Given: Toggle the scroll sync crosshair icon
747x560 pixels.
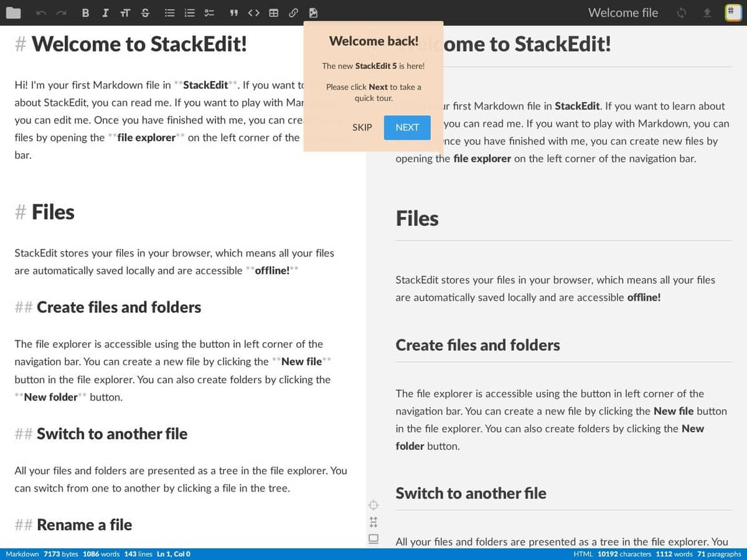Looking at the screenshot, I should 374,505.
